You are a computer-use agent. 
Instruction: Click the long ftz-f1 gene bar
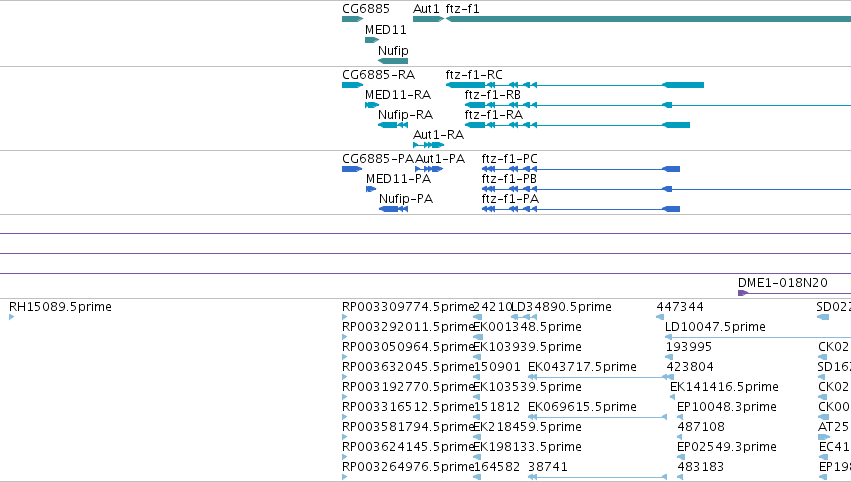pos(648,20)
